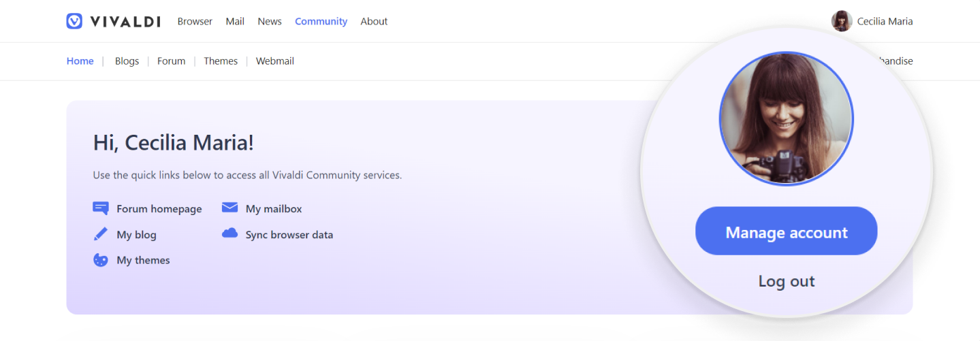Open the Mail menu item
The width and height of the screenshot is (980, 341).
(235, 21)
